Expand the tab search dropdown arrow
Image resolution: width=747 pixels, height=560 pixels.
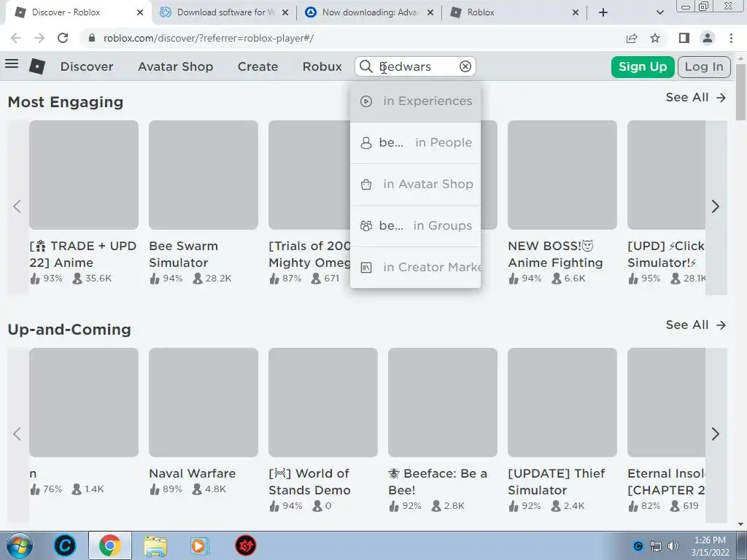click(659, 12)
